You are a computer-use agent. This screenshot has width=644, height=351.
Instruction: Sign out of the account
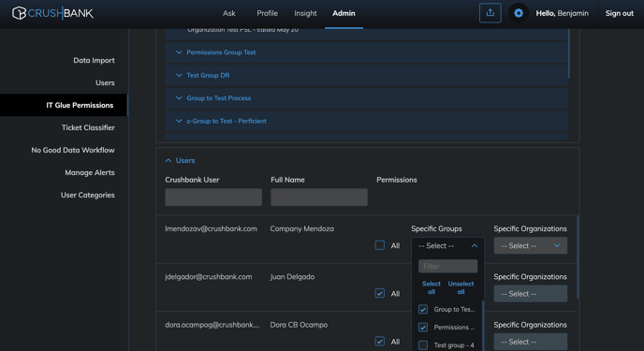[x=620, y=13]
